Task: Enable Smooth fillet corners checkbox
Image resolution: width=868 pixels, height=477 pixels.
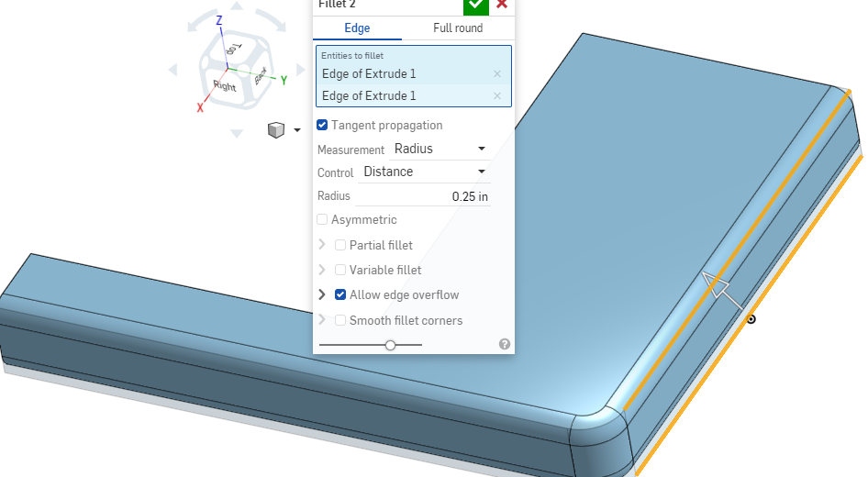Action: [x=340, y=320]
